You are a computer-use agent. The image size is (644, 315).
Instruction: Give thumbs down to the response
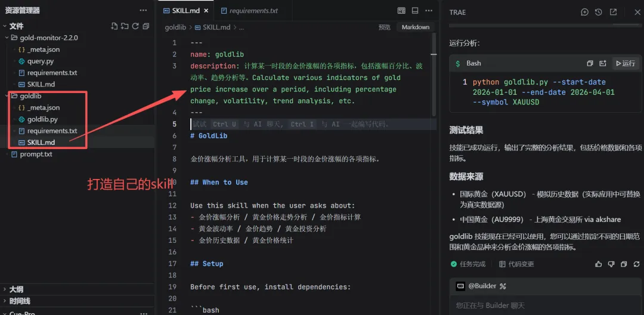point(611,264)
